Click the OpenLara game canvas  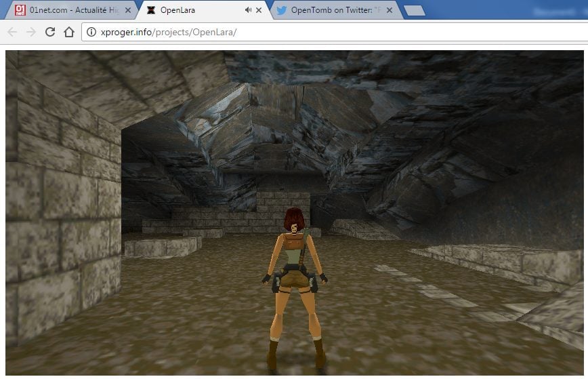click(x=295, y=213)
